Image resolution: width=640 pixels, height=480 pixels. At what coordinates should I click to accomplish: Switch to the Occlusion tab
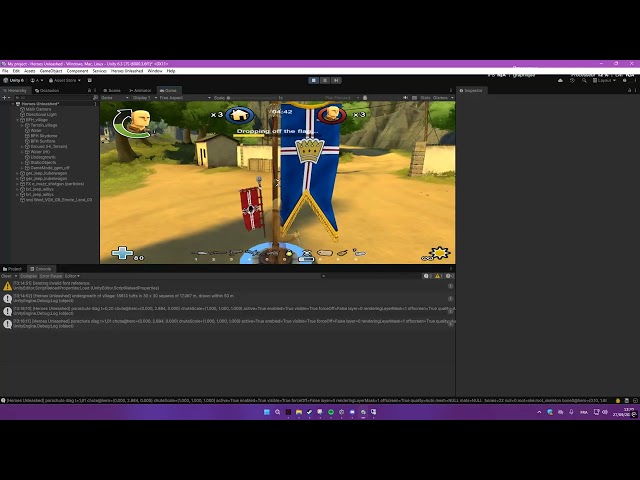pos(47,91)
